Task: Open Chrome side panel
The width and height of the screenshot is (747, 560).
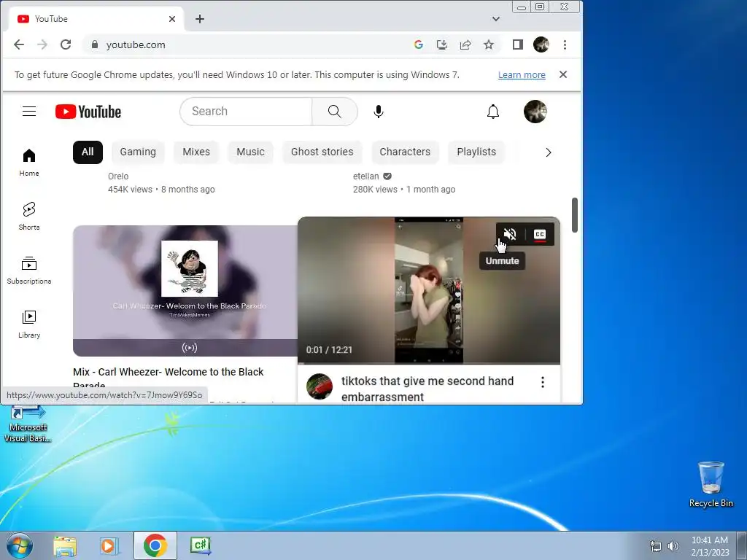Action: (518, 44)
